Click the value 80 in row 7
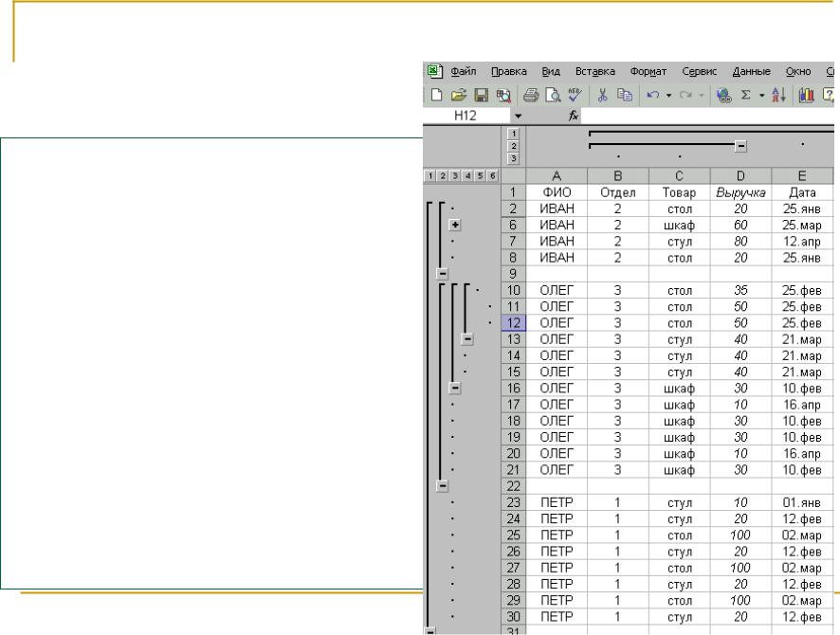The width and height of the screenshot is (840, 635). point(740,242)
